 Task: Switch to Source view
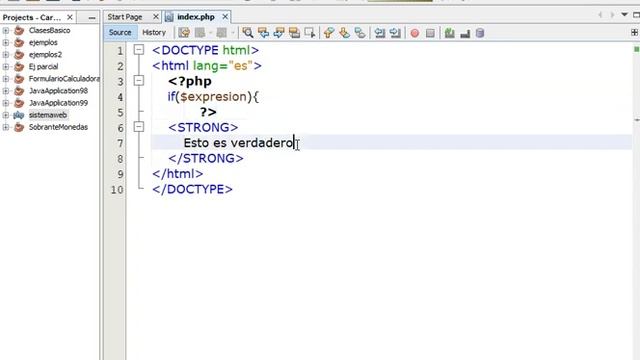click(120, 33)
